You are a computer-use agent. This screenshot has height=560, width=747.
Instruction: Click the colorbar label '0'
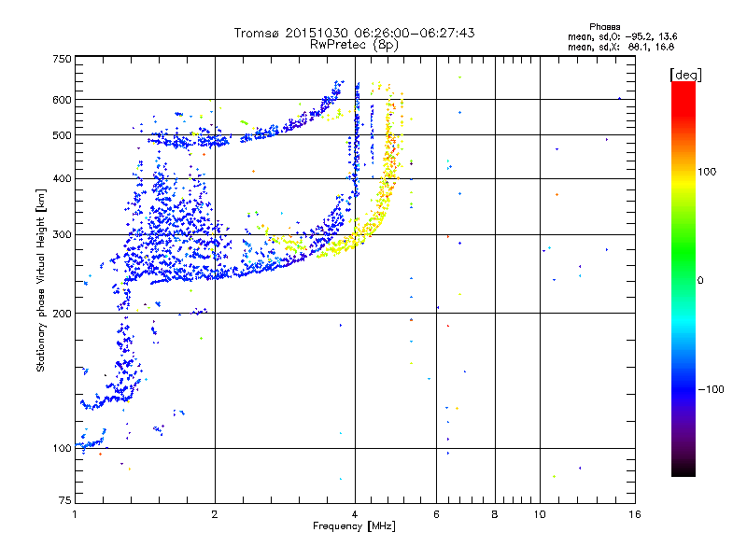click(x=700, y=281)
